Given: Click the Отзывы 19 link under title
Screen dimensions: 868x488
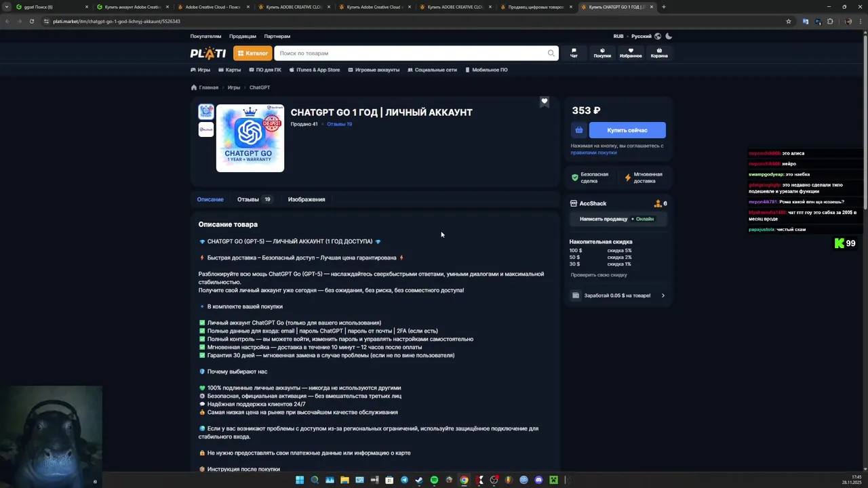Looking at the screenshot, I should 339,124.
